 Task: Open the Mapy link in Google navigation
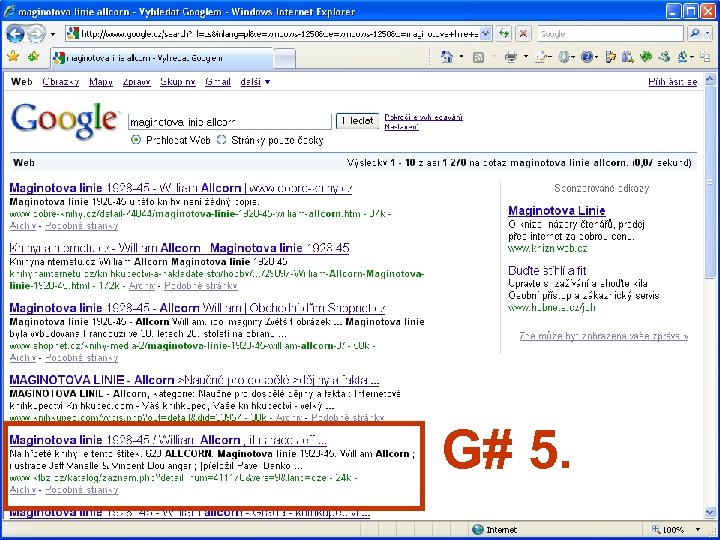[101, 82]
